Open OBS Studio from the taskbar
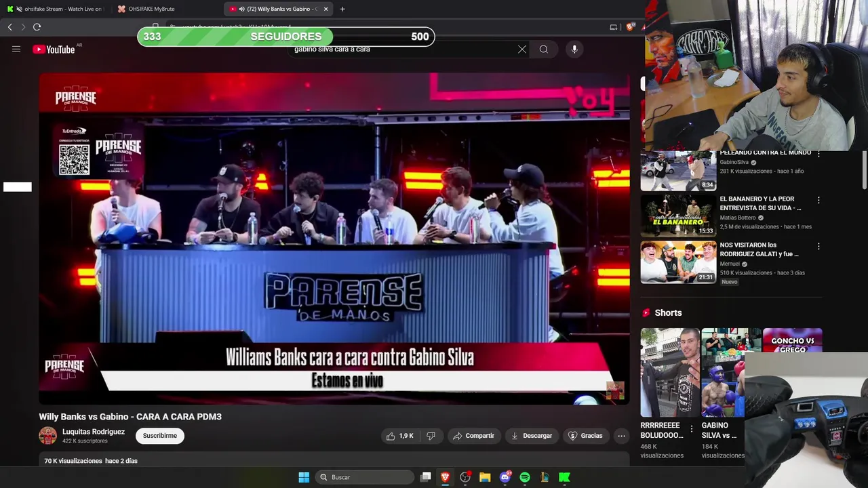This screenshot has height=488, width=868. [465, 477]
